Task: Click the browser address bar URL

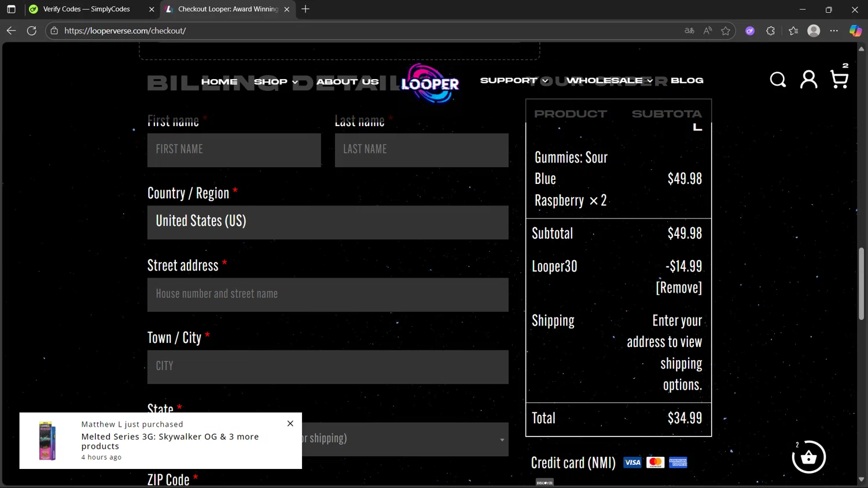Action: (x=125, y=31)
